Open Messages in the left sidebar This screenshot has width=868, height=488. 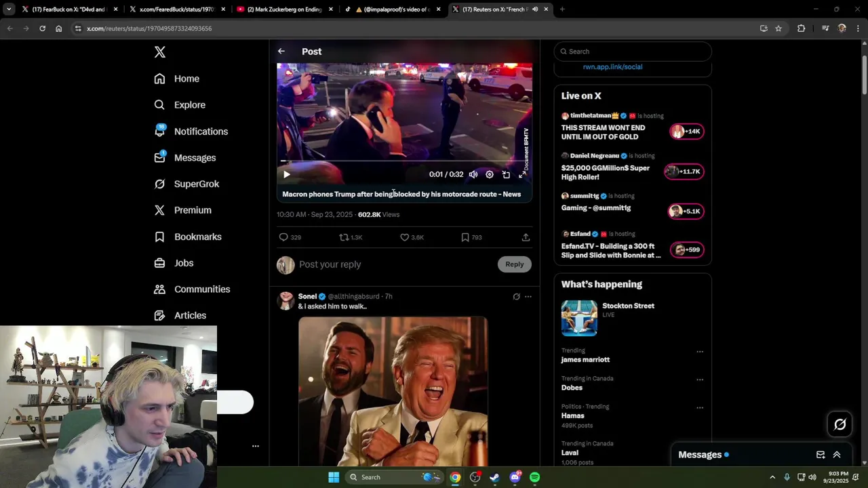pyautogui.click(x=184, y=158)
